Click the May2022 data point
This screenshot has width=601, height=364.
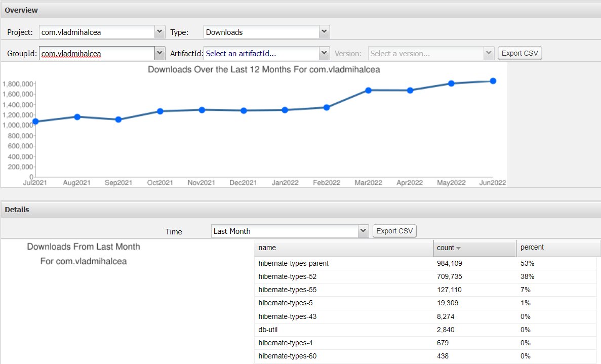click(451, 83)
